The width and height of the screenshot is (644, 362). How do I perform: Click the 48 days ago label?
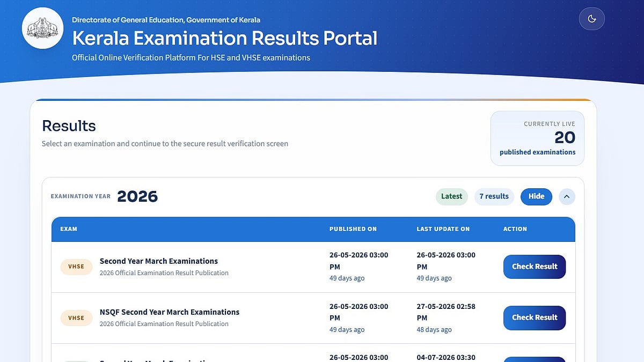tap(434, 330)
